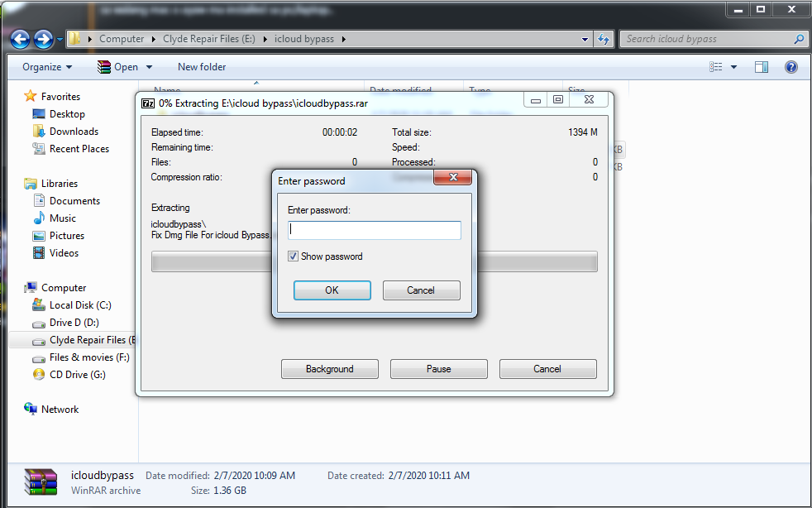Minimize the 7-Zip extraction window
The width and height of the screenshot is (812, 508).
(536, 99)
